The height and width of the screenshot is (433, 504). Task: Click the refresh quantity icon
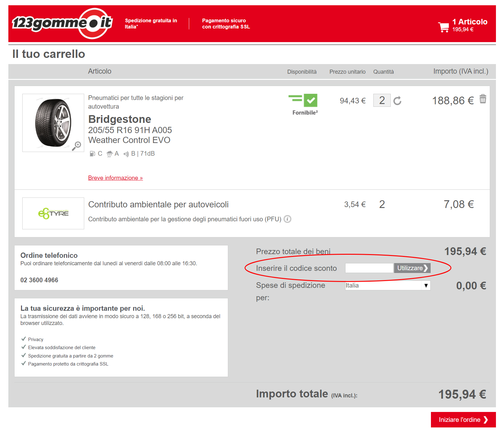coord(398,101)
